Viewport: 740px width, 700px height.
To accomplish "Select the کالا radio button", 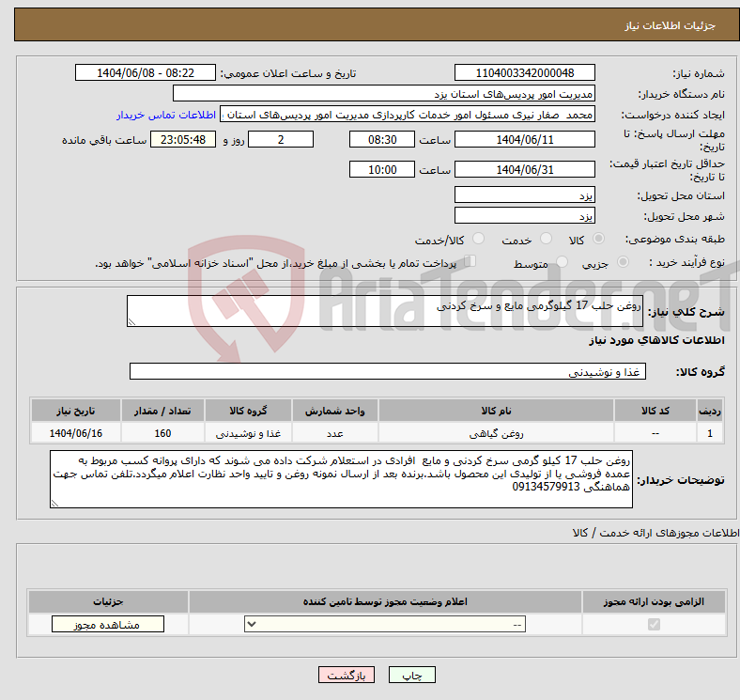I will 599,240.
